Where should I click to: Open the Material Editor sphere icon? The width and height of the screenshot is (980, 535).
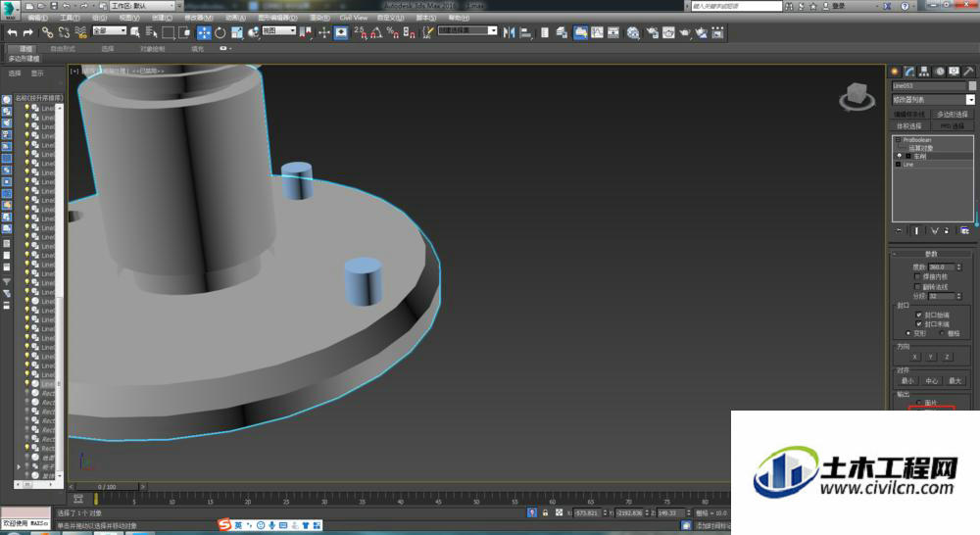(633, 32)
